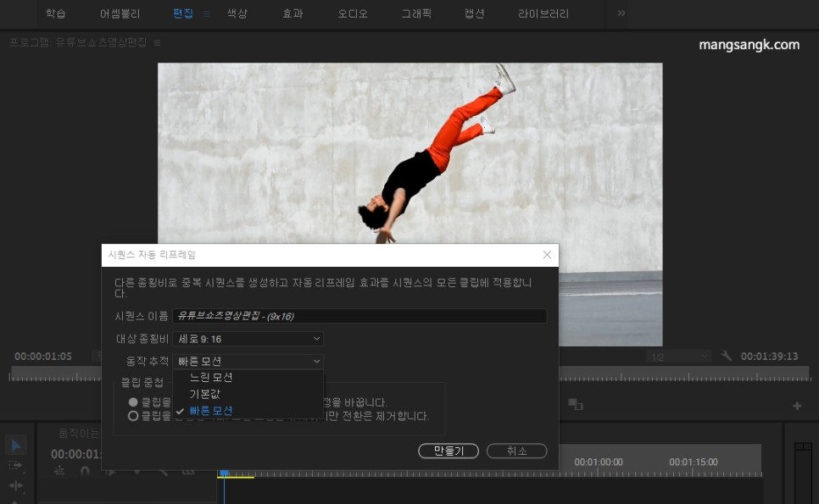The width and height of the screenshot is (819, 504).
Task: Cancel the dialog with 취소 button
Action: pyautogui.click(x=516, y=451)
